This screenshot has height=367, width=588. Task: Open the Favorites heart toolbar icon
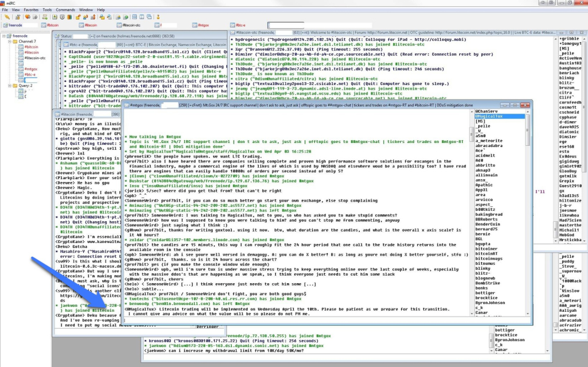pyautogui.click(x=28, y=17)
